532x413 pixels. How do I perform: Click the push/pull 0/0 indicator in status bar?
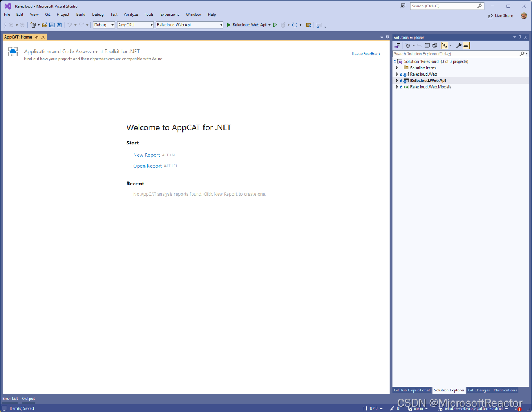(x=372, y=408)
